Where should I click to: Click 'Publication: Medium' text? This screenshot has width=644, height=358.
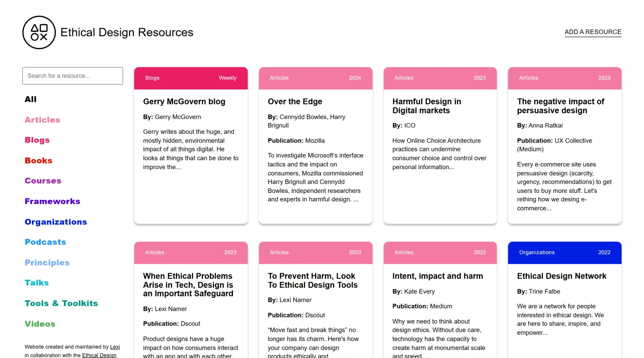[422, 306]
